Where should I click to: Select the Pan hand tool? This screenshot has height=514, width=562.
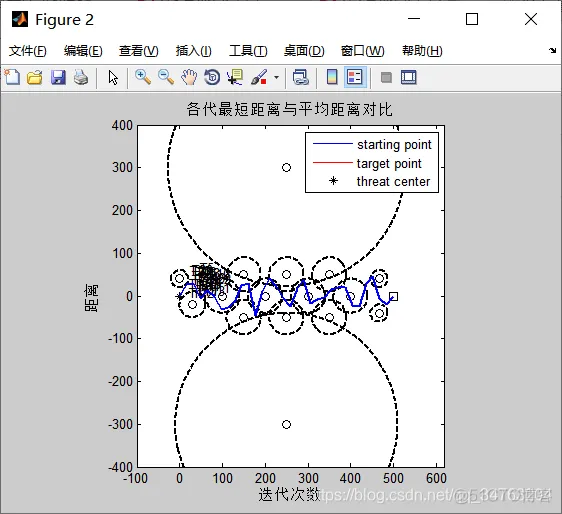pyautogui.click(x=189, y=77)
